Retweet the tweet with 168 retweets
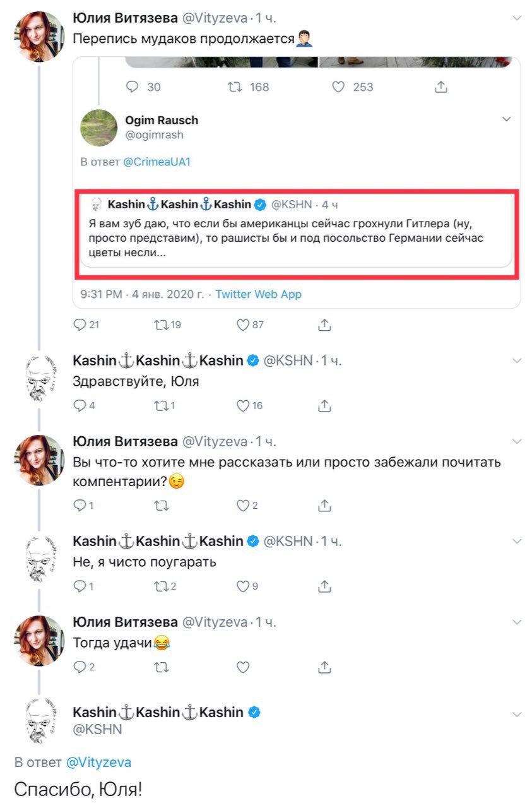 coord(235,87)
